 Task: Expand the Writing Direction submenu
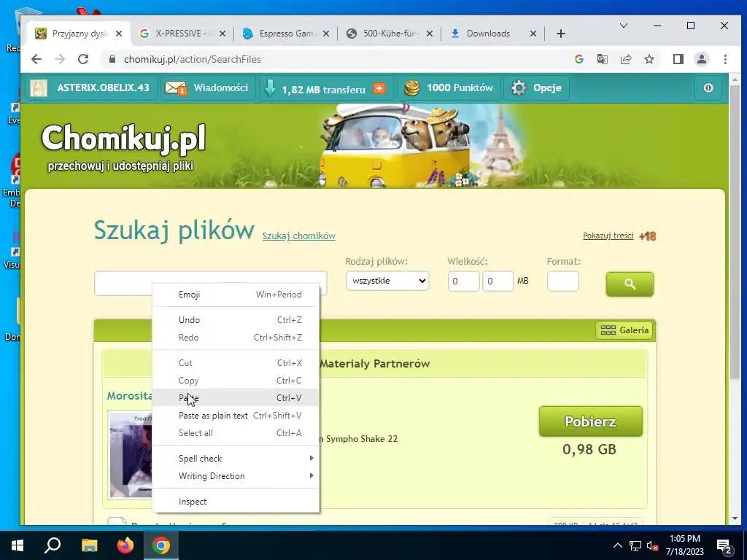(x=236, y=475)
